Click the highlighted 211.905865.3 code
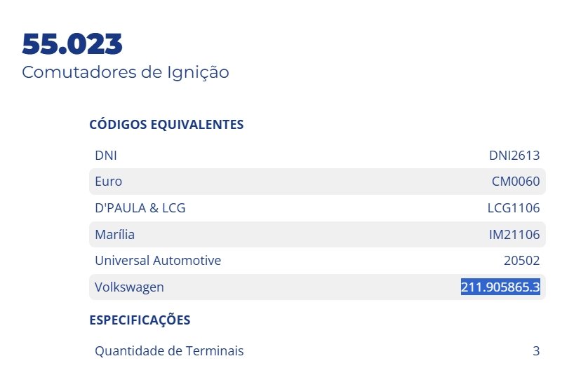Screen dimensions: 588x389 coord(500,287)
